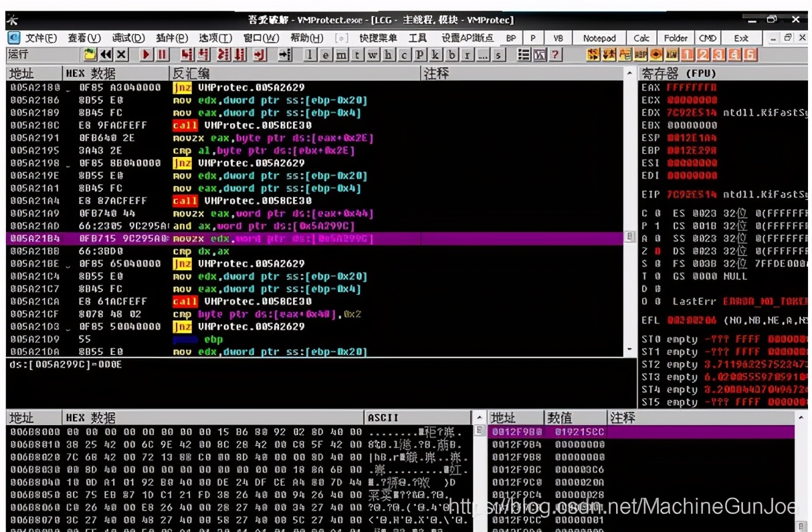Click the 数值 column header in stack pane
Viewport: 812px width, 532px height.
pyautogui.click(x=576, y=418)
